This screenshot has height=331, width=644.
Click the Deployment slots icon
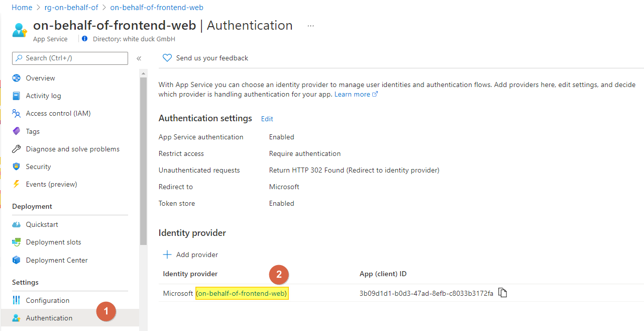pos(17,242)
